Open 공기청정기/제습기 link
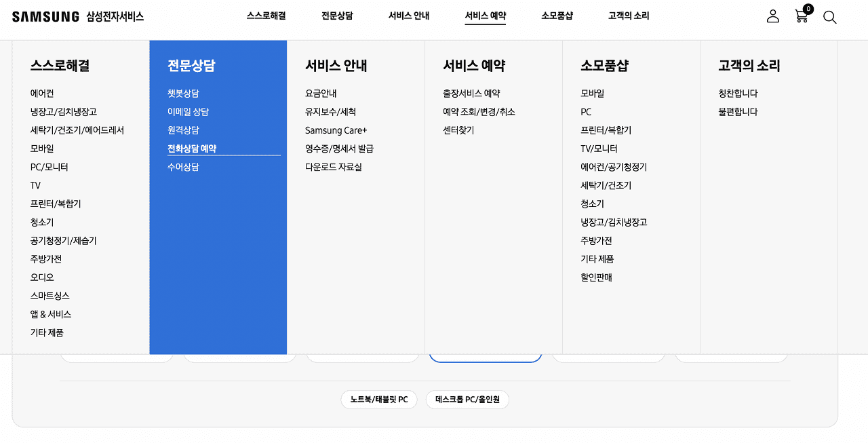 click(63, 240)
